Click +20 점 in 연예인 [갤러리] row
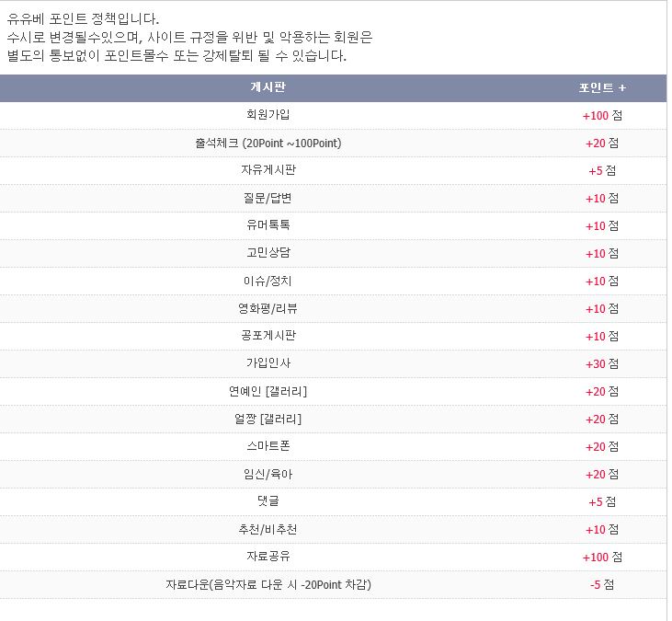The height and width of the screenshot is (621, 672). [x=602, y=392]
